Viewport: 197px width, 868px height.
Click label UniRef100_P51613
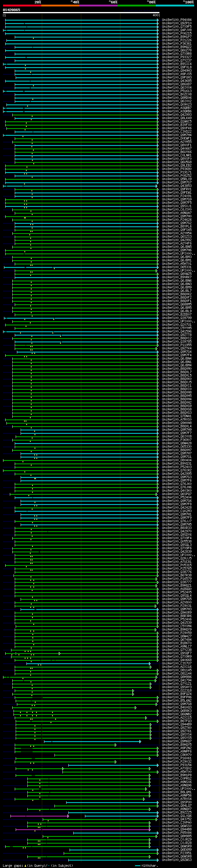tap(177, 91)
